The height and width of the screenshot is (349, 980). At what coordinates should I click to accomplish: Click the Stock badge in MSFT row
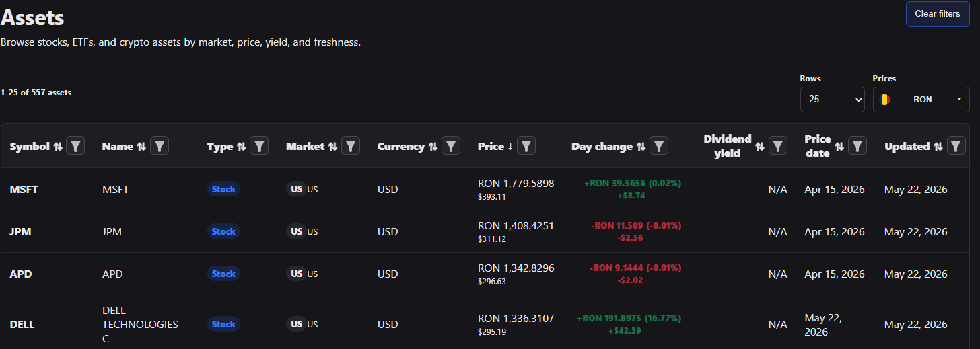point(223,189)
